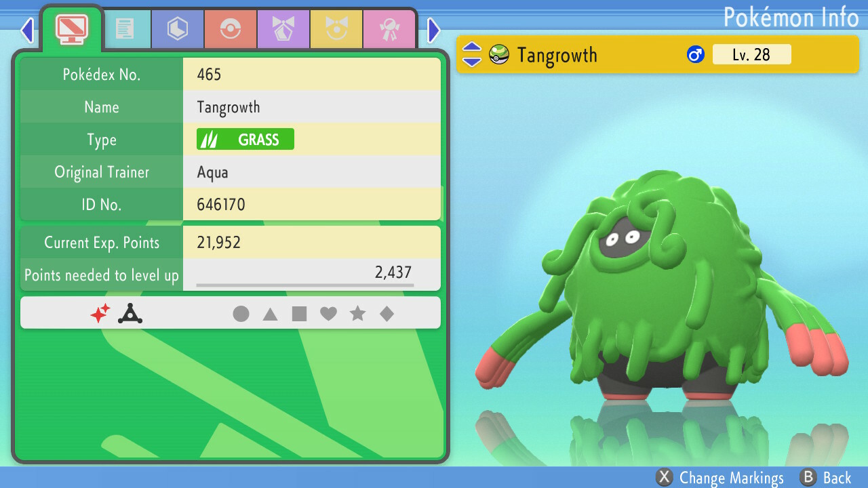The width and height of the screenshot is (868, 488).
Task: Select Current Exp. Points value 21,952
Action: (219, 243)
